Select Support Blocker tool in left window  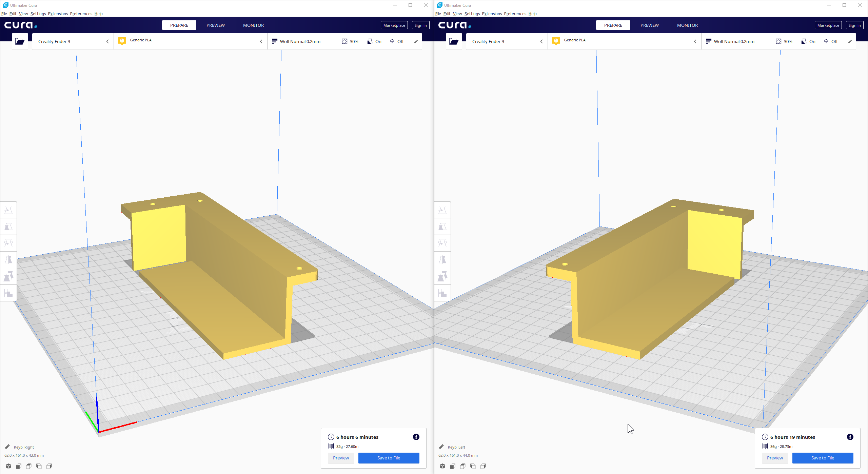[x=8, y=293]
